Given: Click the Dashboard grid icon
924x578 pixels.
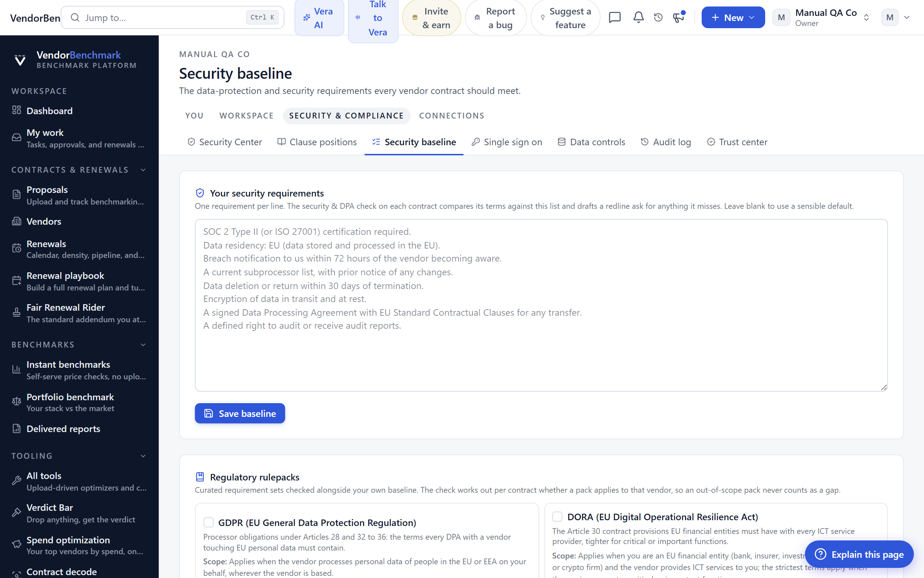Looking at the screenshot, I should tap(16, 111).
